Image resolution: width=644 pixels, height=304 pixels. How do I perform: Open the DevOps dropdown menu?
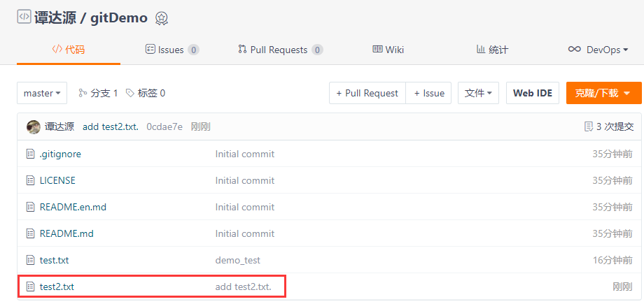(598, 50)
